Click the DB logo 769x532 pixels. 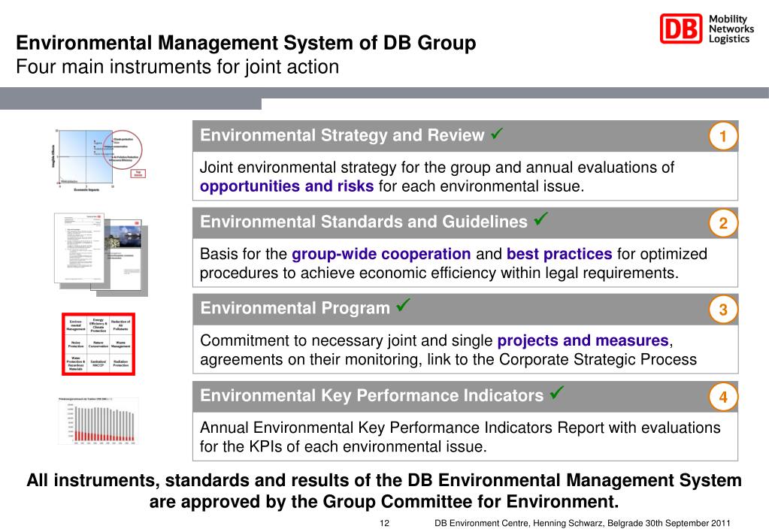[x=681, y=29]
